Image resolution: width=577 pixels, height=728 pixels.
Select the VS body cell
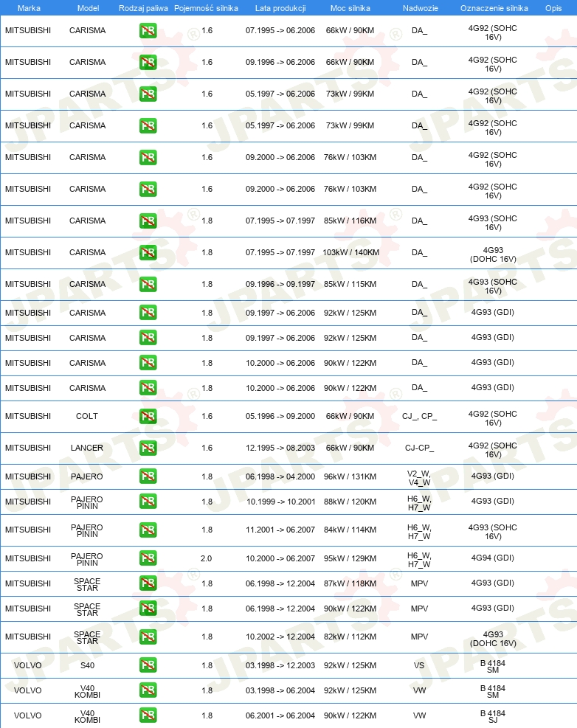(419, 665)
